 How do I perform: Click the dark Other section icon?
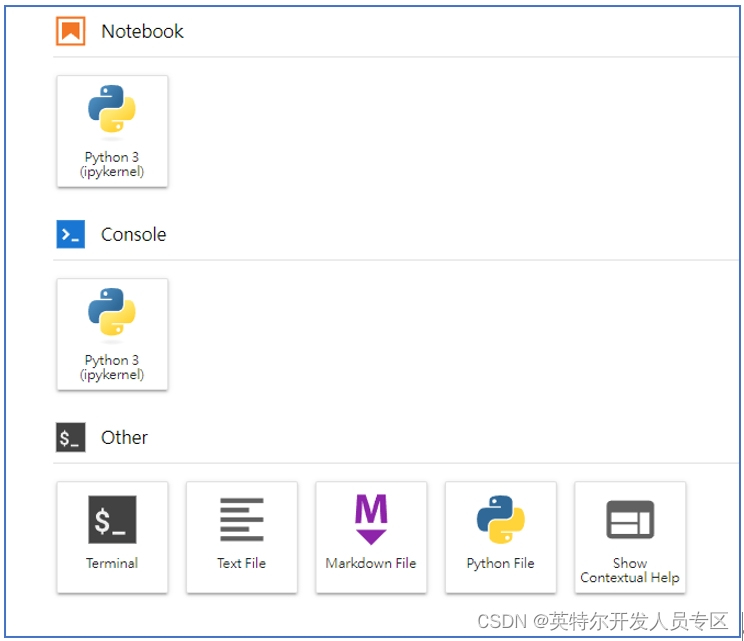point(71,437)
